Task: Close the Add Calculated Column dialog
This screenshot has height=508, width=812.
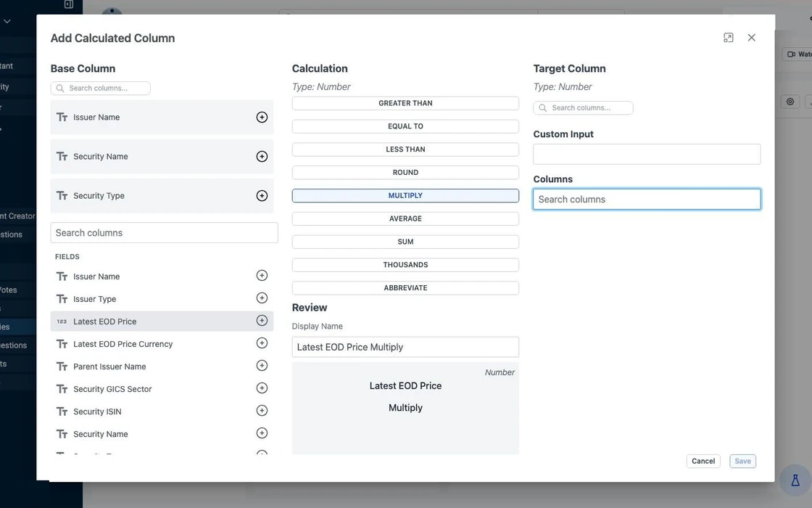Action: click(x=751, y=37)
